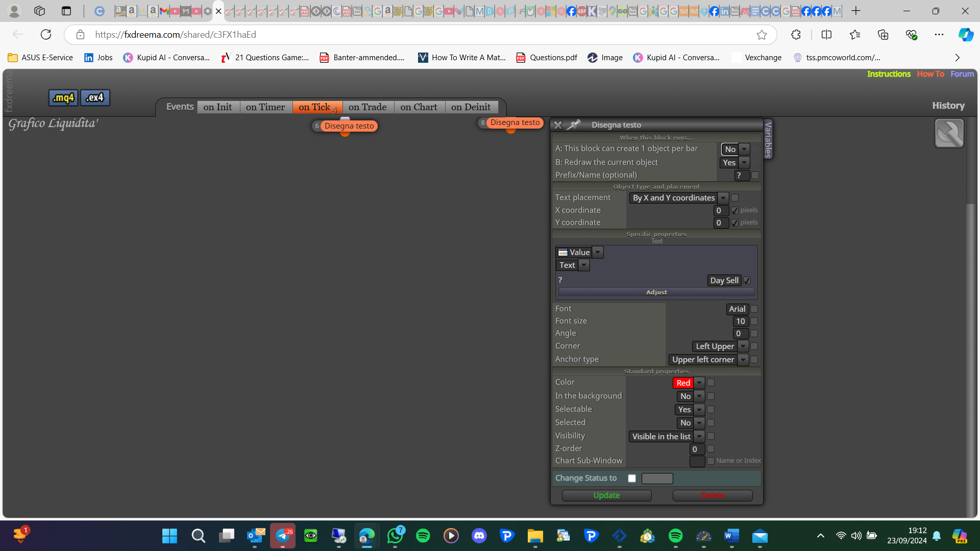Open the History panel
Image resolution: width=980 pixels, height=551 pixels.
(x=948, y=106)
